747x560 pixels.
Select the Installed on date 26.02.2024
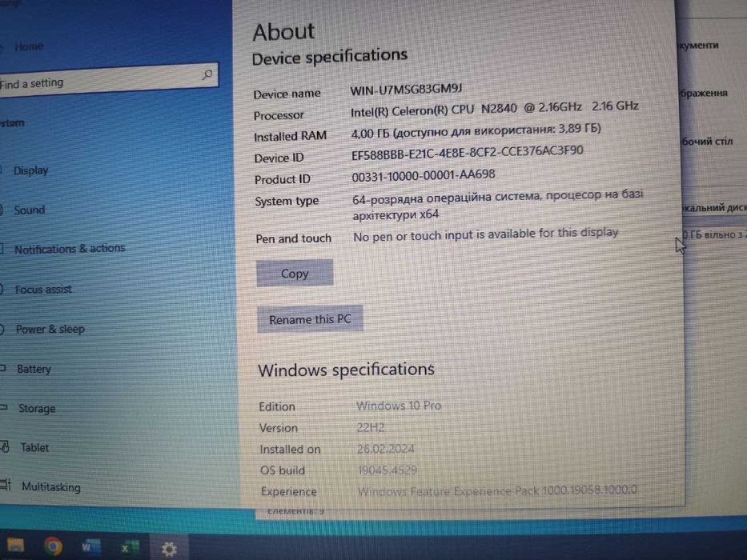pos(385,449)
